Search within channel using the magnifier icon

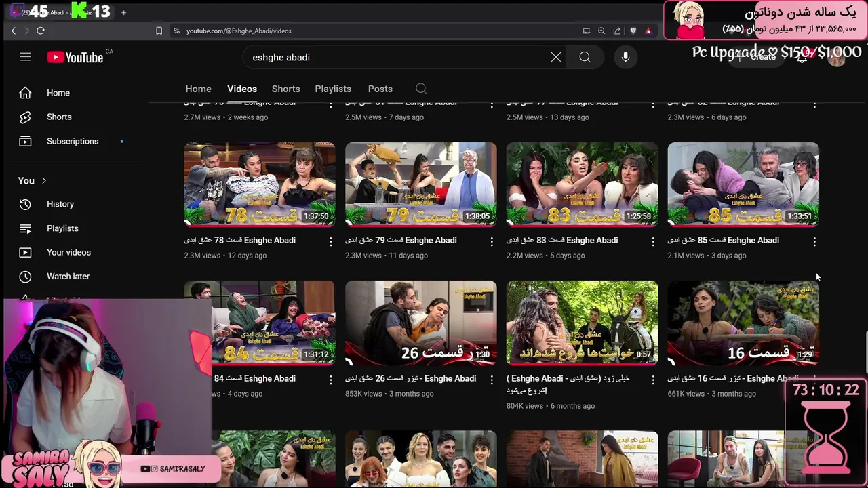[x=421, y=89]
